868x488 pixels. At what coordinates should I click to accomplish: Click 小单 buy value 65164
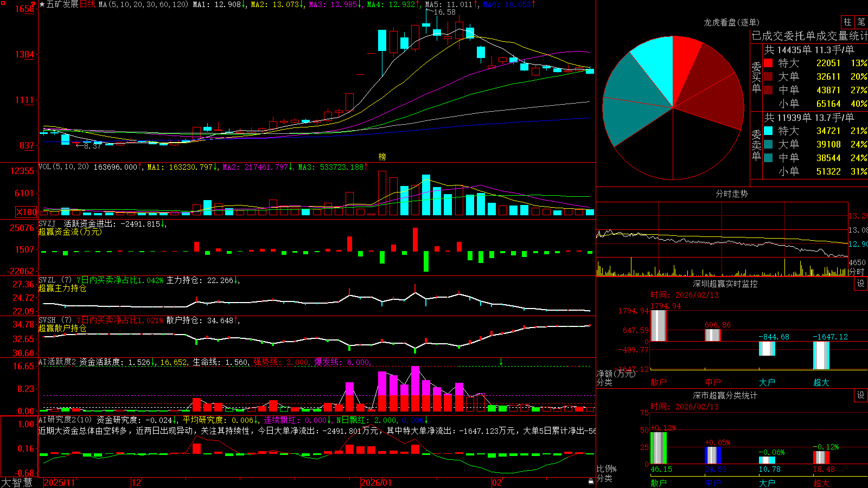828,104
